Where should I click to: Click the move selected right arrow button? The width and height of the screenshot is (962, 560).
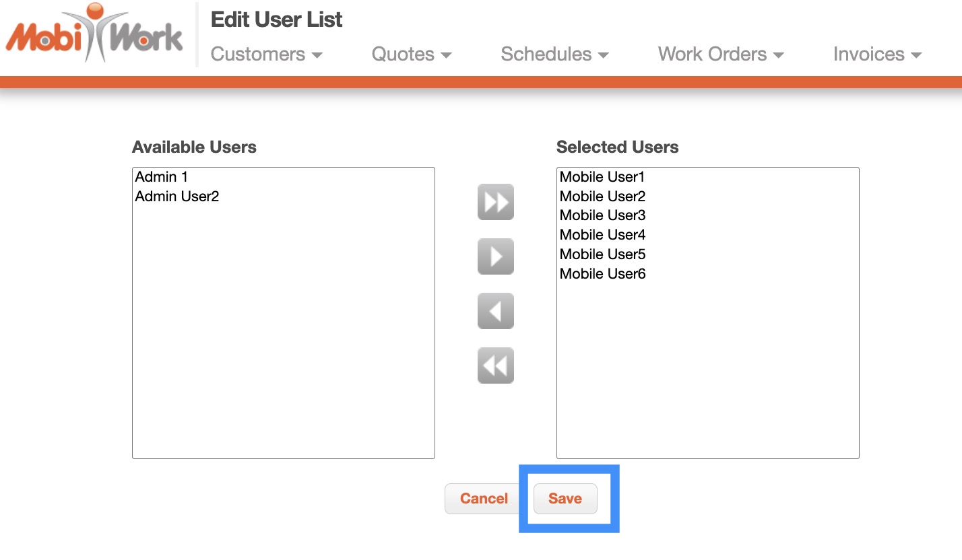coord(495,256)
